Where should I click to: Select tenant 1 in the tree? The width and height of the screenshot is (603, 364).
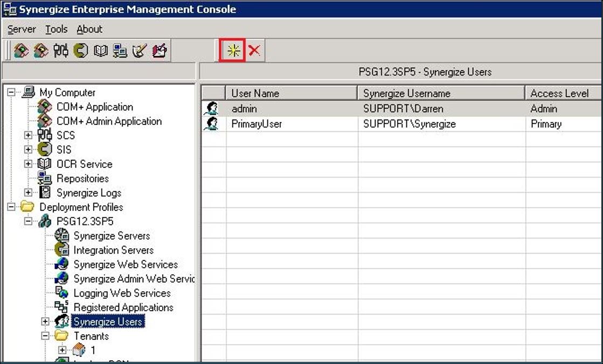(93, 350)
